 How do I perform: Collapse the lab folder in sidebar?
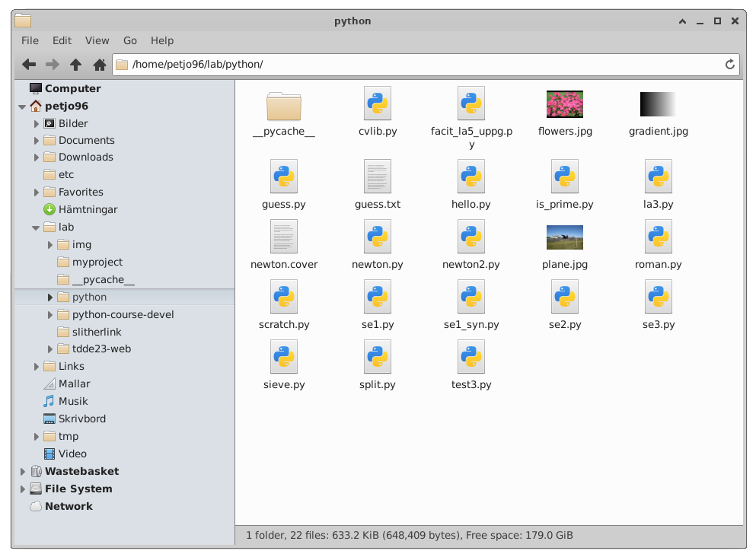click(x=36, y=228)
